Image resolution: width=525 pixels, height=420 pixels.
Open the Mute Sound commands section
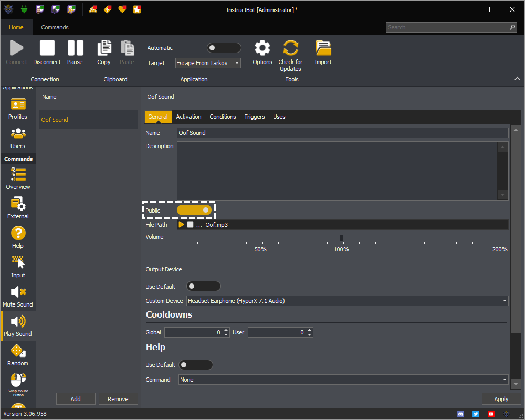[18, 297]
